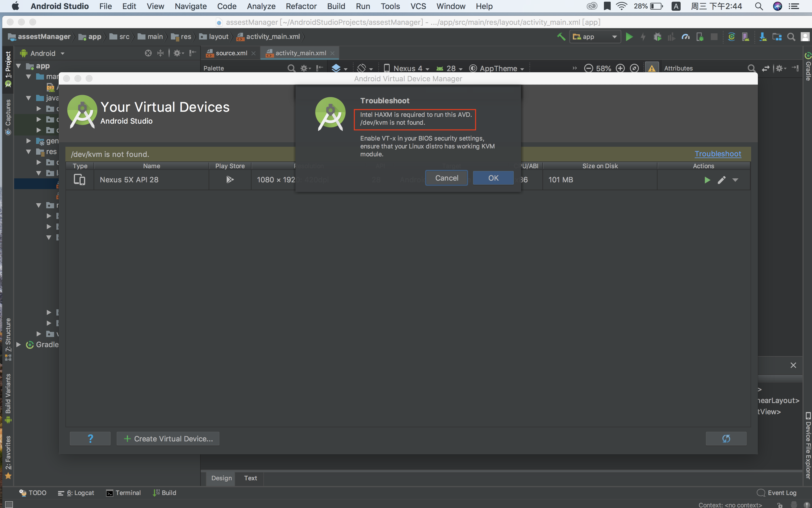Open the VCS menu
Viewport: 812px width, 508px height.
(418, 6)
